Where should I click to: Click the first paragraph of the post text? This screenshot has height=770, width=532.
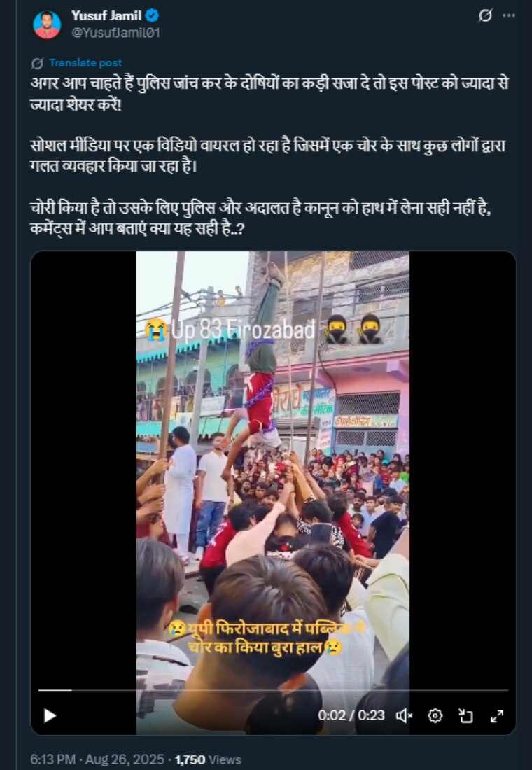tap(269, 92)
